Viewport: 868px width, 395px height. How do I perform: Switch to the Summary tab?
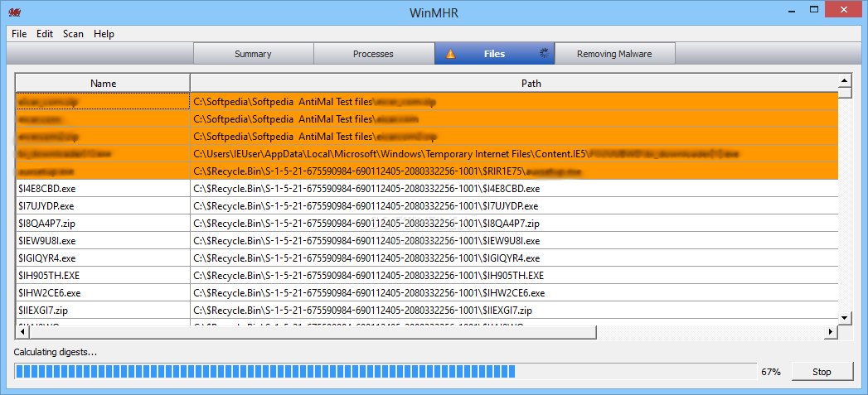pos(253,54)
